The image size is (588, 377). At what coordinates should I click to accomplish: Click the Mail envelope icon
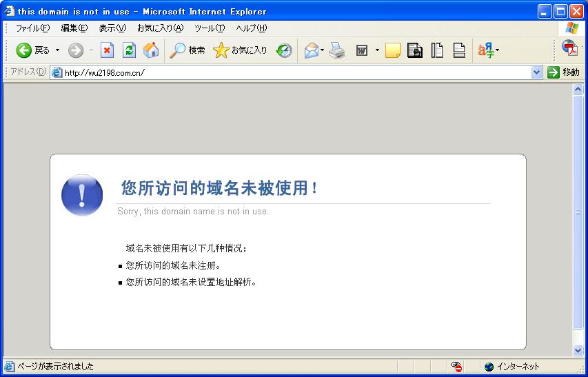click(x=312, y=50)
